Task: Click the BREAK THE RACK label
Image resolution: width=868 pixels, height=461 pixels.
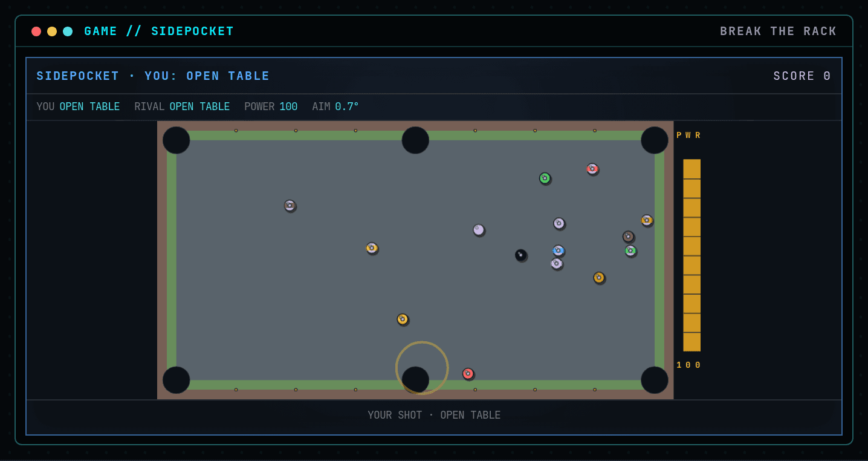Action: click(x=779, y=31)
